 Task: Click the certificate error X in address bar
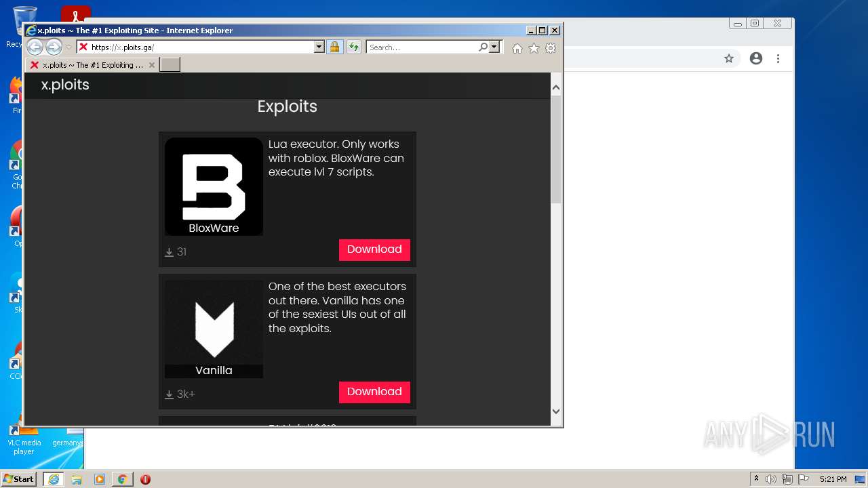[83, 47]
